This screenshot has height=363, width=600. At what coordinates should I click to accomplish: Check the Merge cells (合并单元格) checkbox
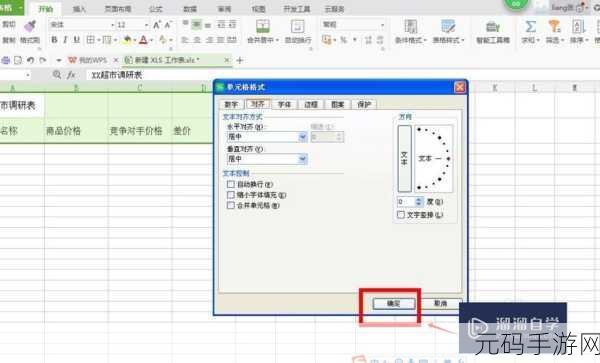point(231,205)
